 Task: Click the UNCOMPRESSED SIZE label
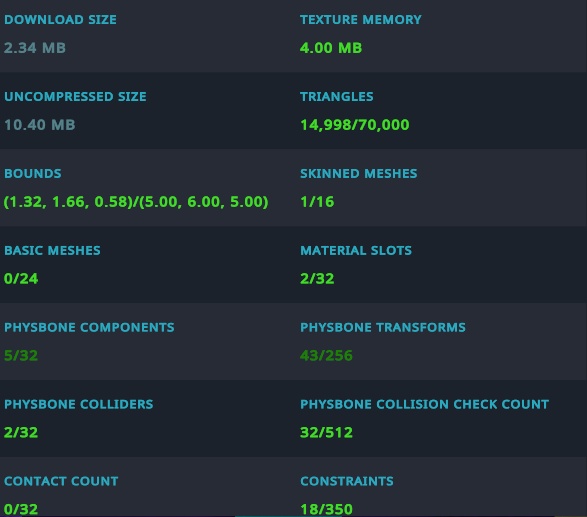coord(75,97)
